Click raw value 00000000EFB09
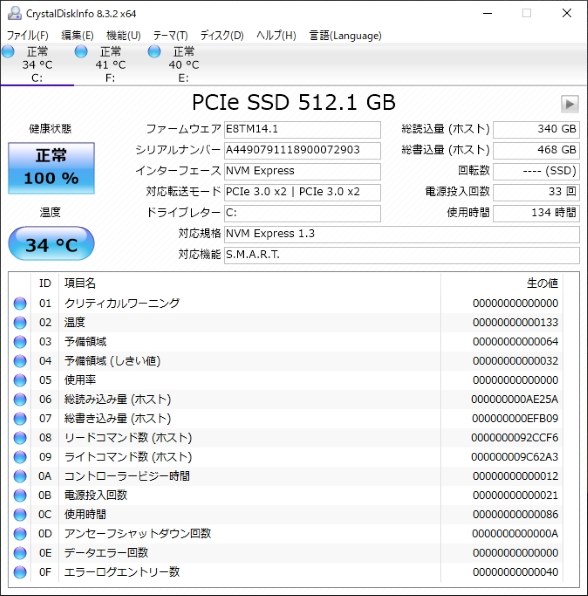This screenshot has height=596, width=588. pyautogui.click(x=515, y=418)
